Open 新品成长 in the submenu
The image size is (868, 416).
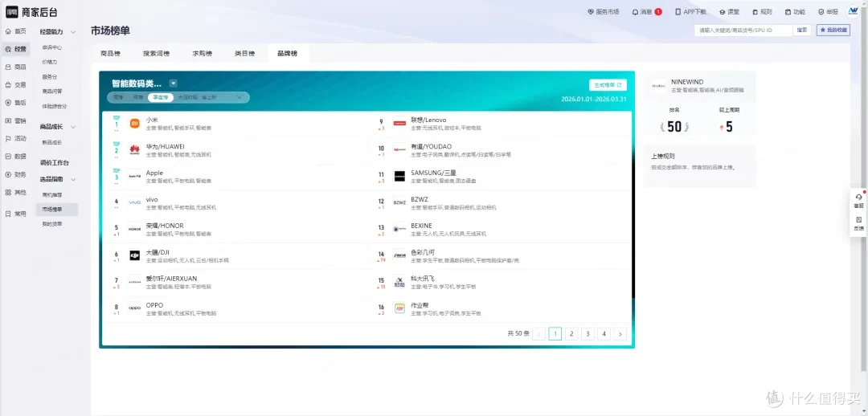52,142
